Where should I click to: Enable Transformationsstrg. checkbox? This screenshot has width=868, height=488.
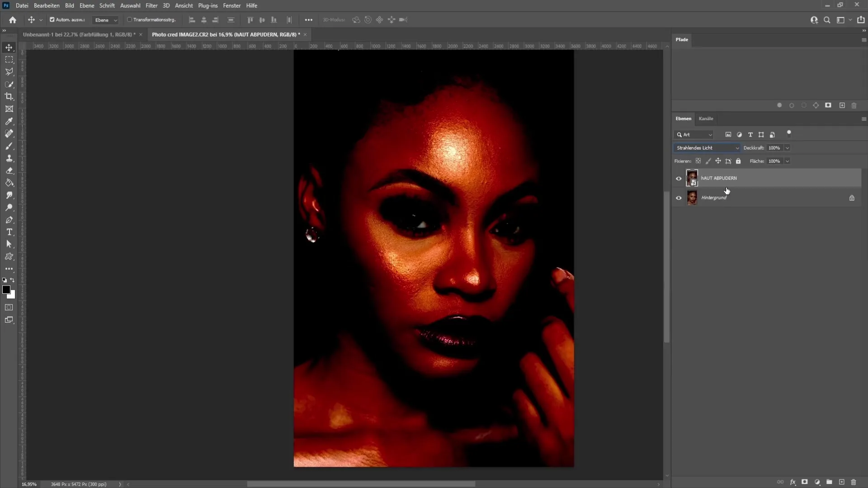click(x=129, y=20)
